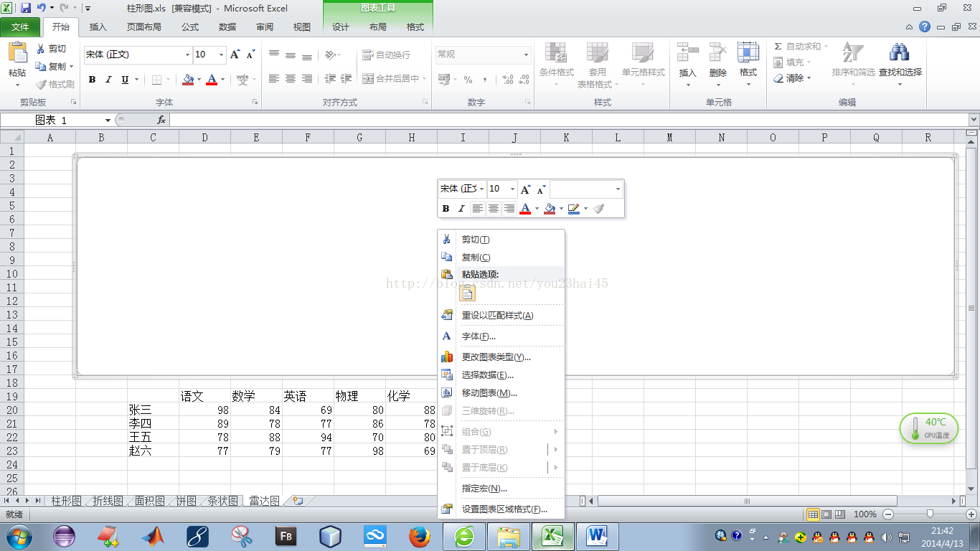Click the fx insert function button
Image resolution: width=980 pixels, height=551 pixels.
pos(161,121)
